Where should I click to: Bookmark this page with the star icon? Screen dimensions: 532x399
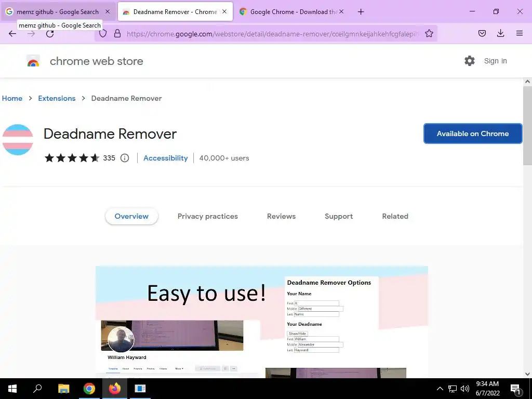click(429, 33)
